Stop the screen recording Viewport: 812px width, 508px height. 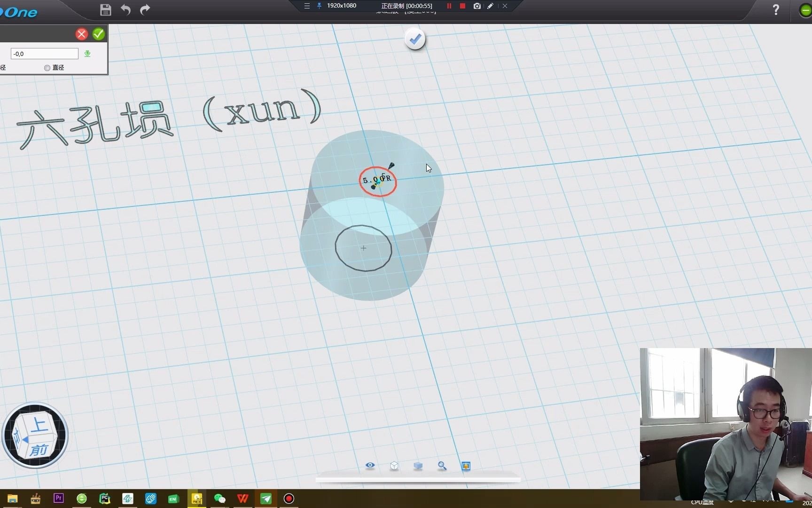point(463,6)
